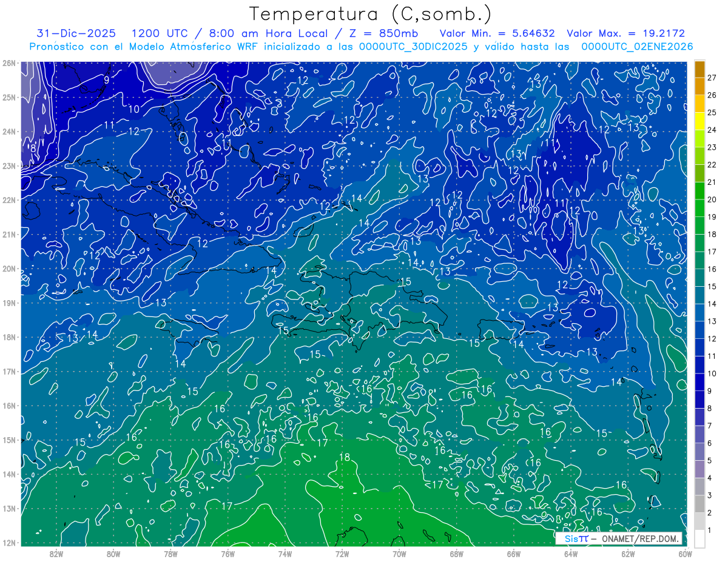The height and width of the screenshot is (562, 728).
Task: Click the '13N' latitude axis label
Action: (8, 508)
